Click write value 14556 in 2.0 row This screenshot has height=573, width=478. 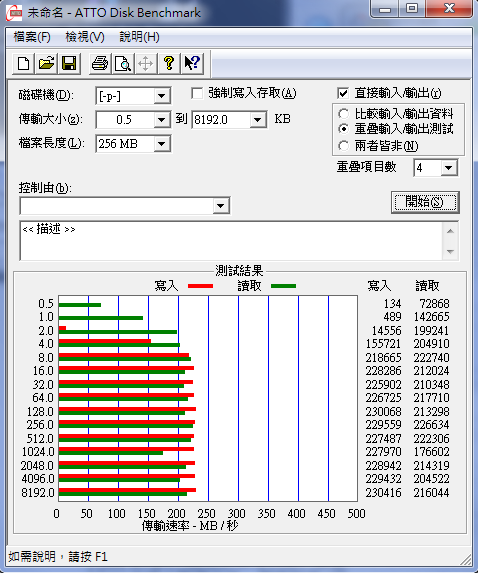[386, 331]
